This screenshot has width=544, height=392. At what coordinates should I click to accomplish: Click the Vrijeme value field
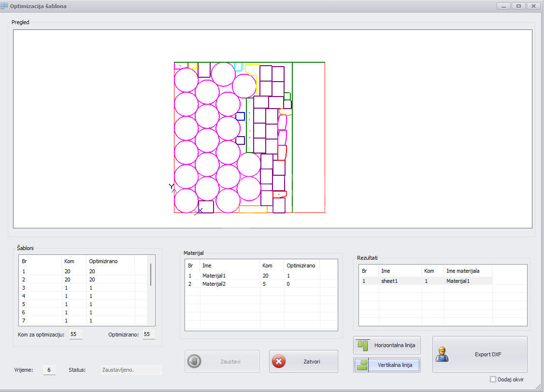tap(49, 370)
